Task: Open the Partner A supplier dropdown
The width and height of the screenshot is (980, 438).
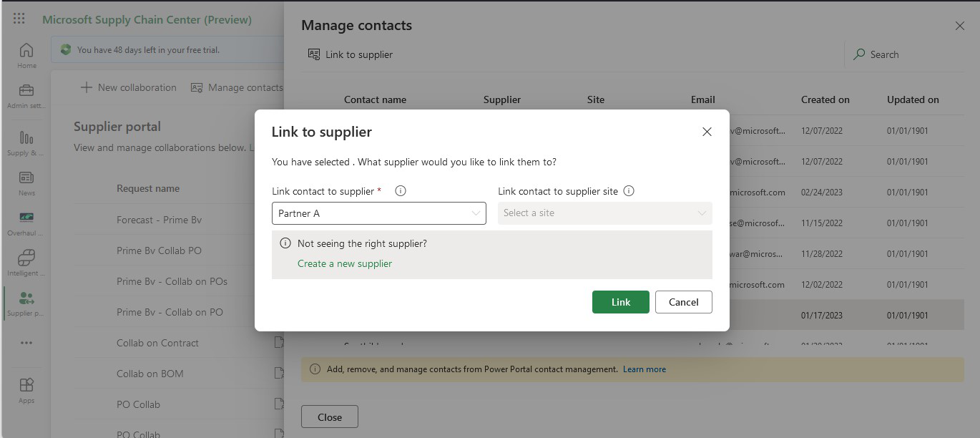Action: 379,213
